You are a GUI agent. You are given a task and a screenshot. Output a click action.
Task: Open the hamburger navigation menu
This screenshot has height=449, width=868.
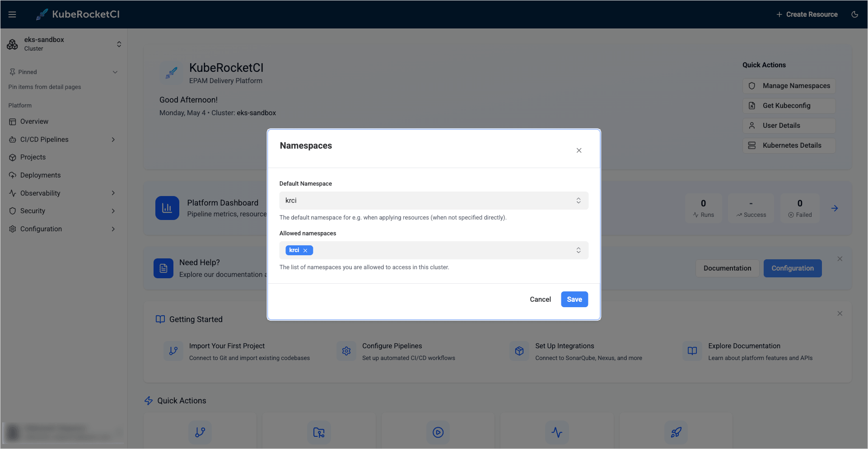tap(12, 14)
